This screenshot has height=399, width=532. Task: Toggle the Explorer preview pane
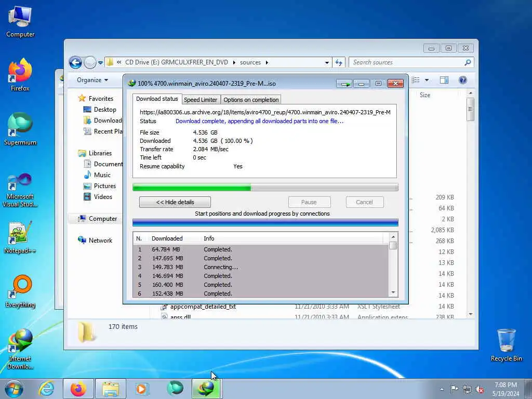[444, 79]
